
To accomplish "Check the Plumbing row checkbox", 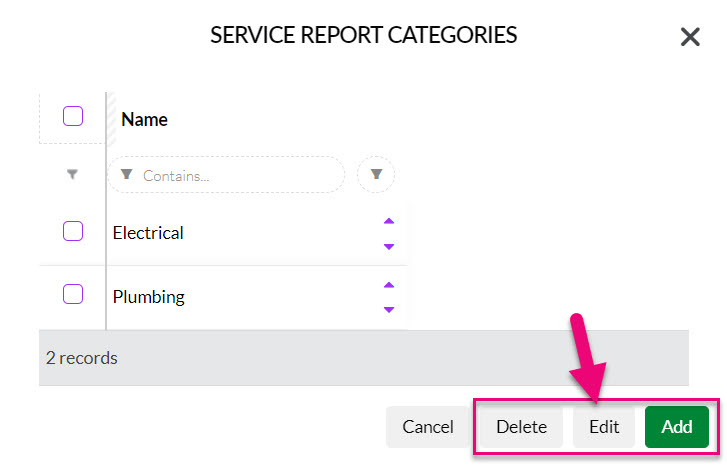I will pyautogui.click(x=73, y=294).
